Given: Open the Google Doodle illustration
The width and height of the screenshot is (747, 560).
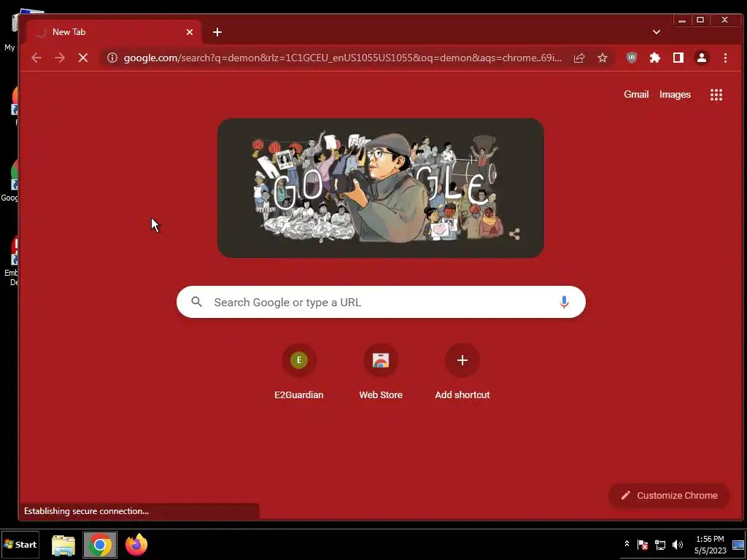Looking at the screenshot, I should pyautogui.click(x=381, y=188).
